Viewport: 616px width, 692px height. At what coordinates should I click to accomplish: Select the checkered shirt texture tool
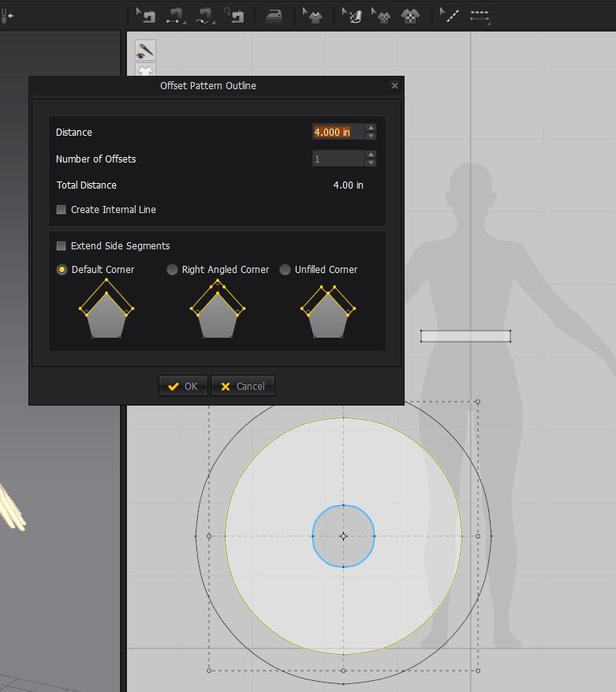point(410,17)
